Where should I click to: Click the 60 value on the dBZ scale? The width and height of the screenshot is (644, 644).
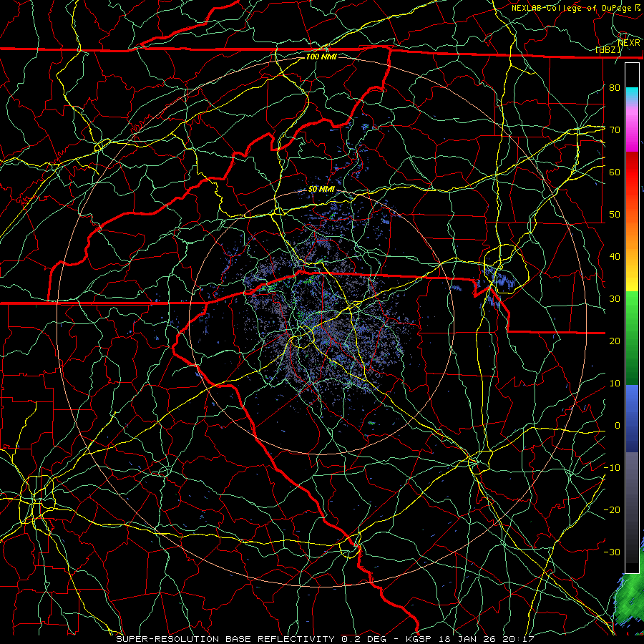click(615, 172)
